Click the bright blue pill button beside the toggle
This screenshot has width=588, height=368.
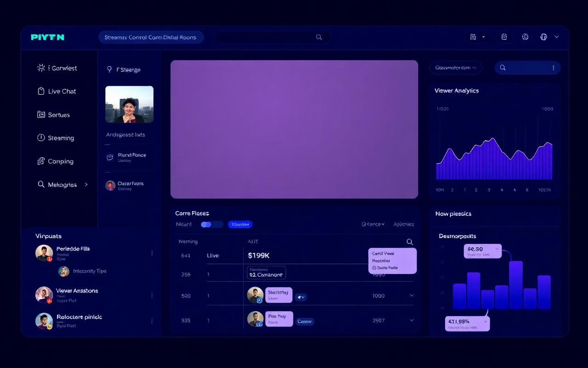coord(240,224)
